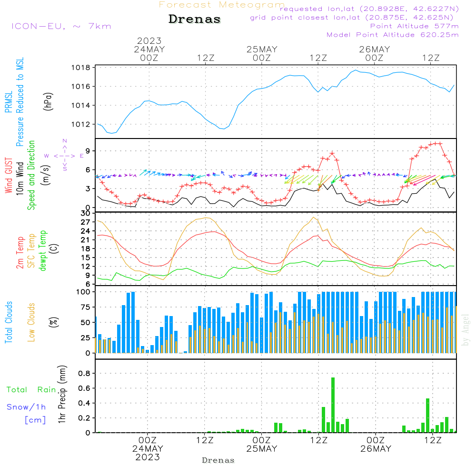Screen dimensions: 476x476
Task: Select the requested lon,lat coordinates text
Action: [369, 9]
